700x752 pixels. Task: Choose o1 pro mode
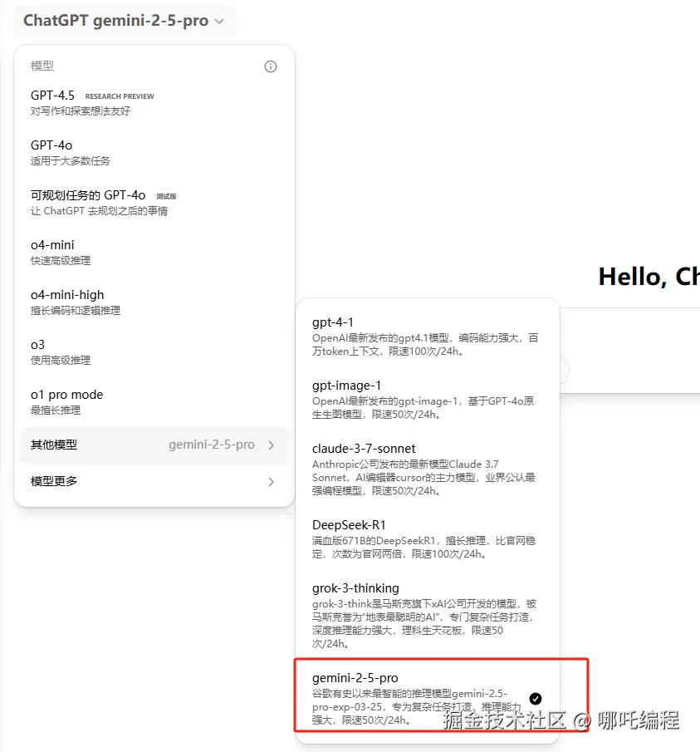pyautogui.click(x=154, y=402)
